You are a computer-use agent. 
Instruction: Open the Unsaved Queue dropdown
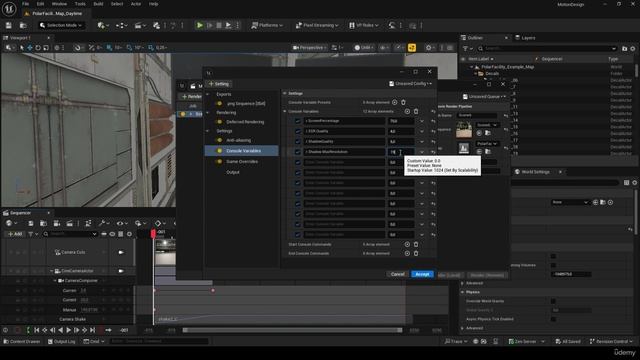[484, 97]
